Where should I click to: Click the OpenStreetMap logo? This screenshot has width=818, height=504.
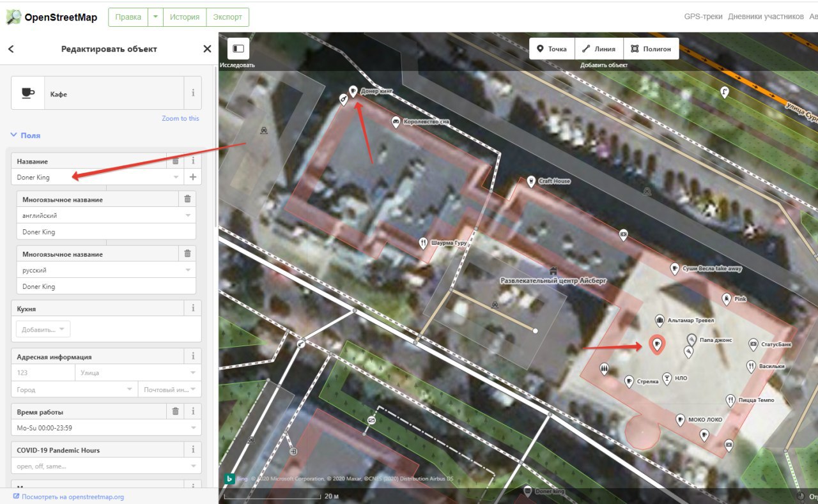click(52, 17)
